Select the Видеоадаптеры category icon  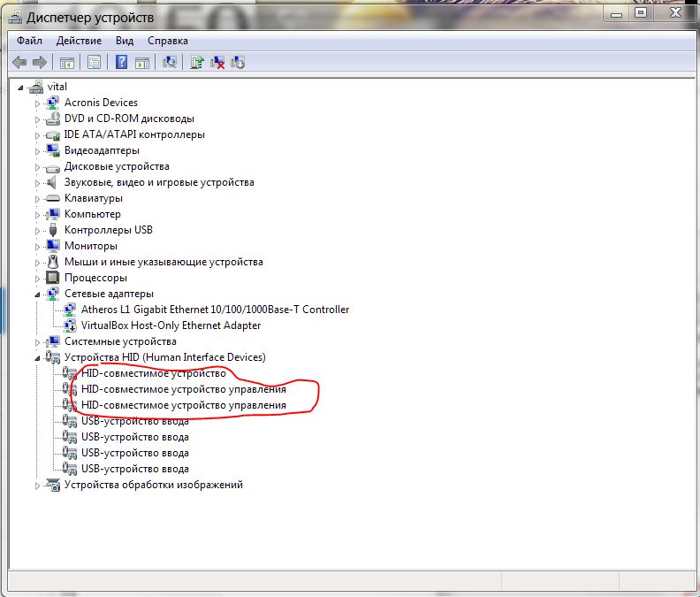pyautogui.click(x=53, y=150)
